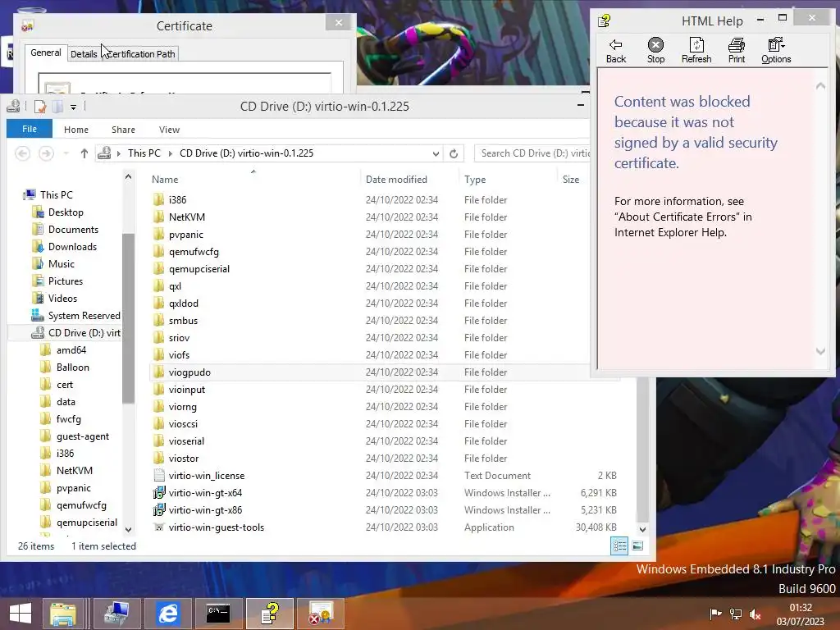Select guest-agent folder in tree
This screenshot has width=840, height=630.
click(83, 436)
